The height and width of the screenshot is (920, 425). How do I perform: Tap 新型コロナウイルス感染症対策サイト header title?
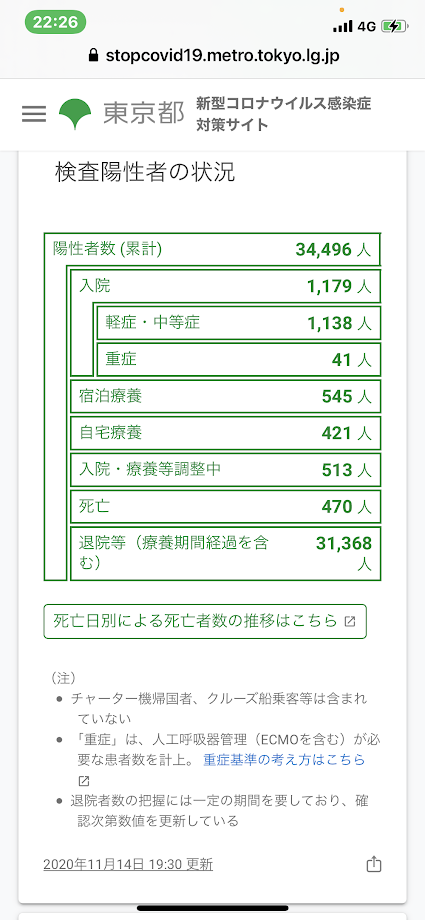[284, 114]
